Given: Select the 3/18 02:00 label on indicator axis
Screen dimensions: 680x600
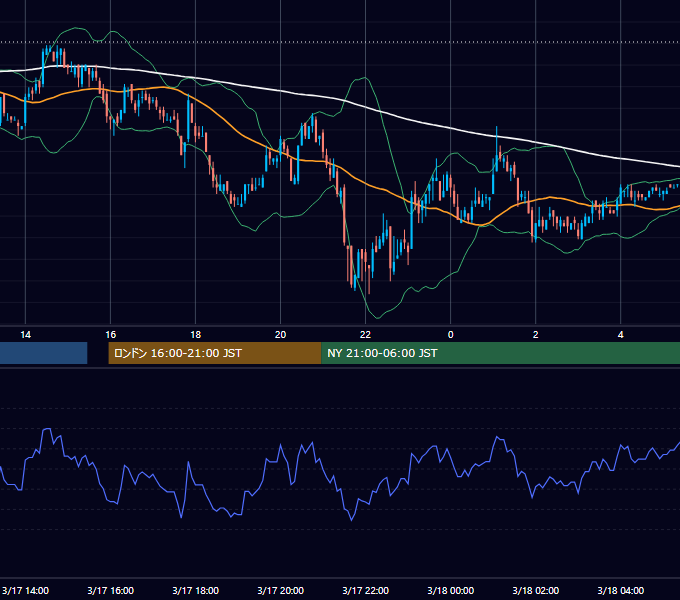Looking at the screenshot, I should tap(536, 590).
